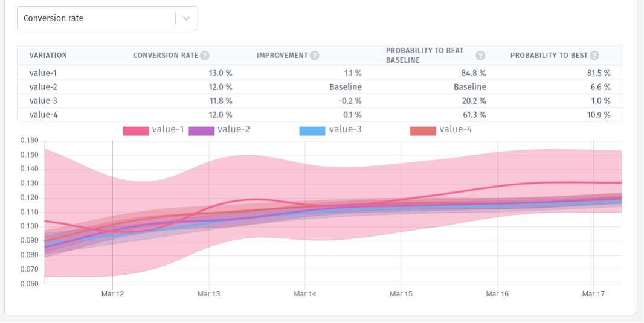Toggle value-2 series in chart legend
Image resolution: width=644 pixels, height=323 pixels.
pyautogui.click(x=233, y=129)
